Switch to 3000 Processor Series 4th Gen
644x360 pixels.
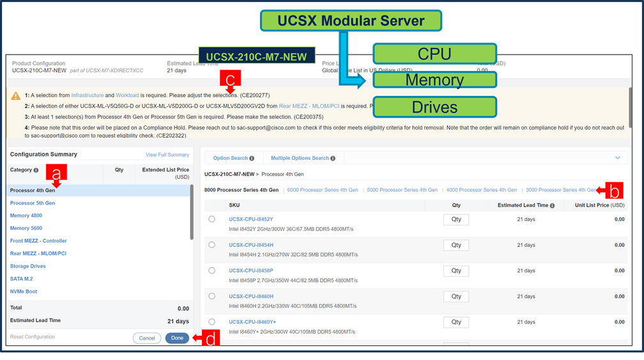click(x=561, y=190)
